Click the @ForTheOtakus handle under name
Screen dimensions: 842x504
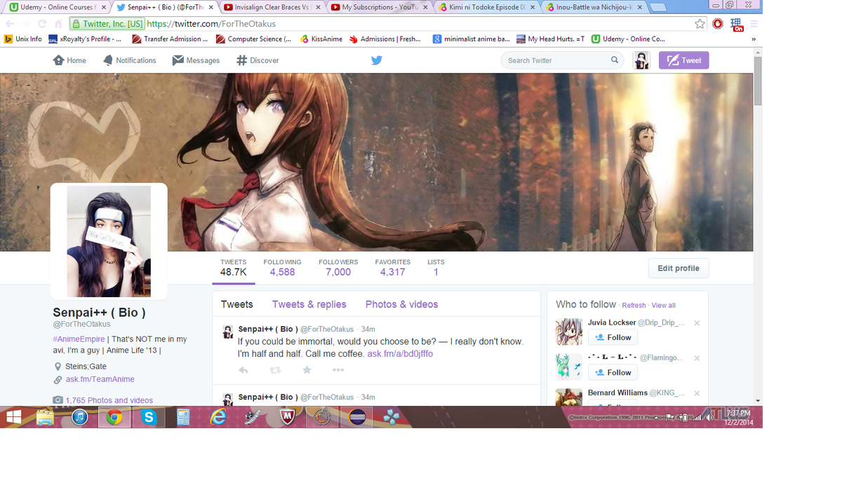coord(81,324)
